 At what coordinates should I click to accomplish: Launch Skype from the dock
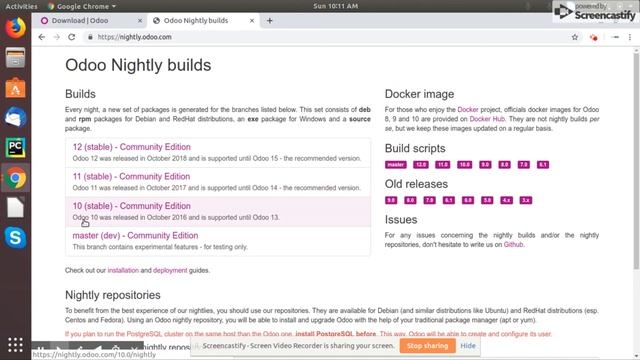[16, 237]
